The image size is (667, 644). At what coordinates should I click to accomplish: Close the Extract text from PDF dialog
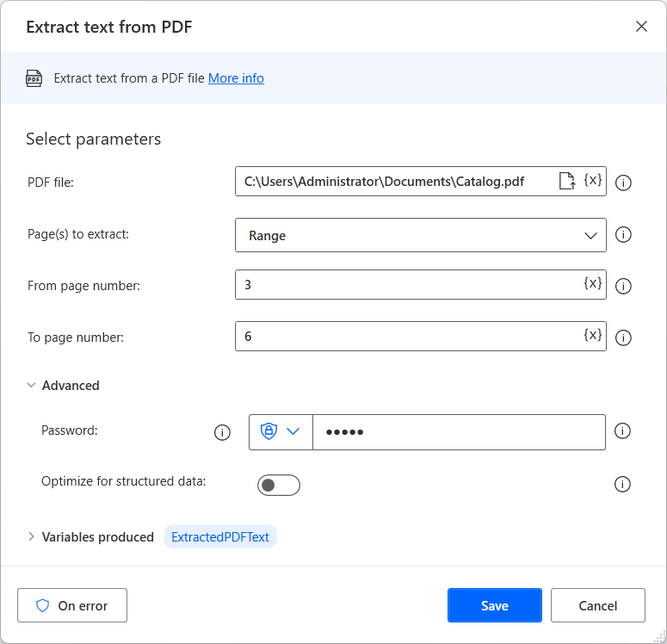pos(641,27)
